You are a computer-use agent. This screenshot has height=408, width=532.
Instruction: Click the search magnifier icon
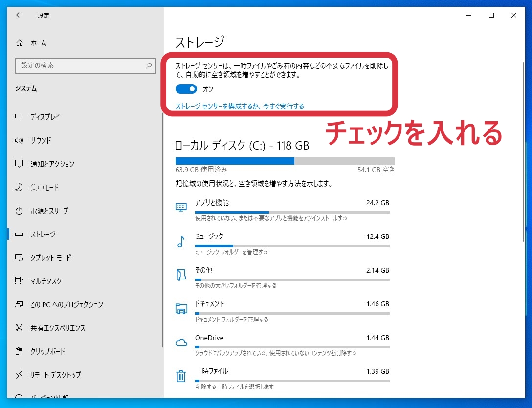(149, 65)
